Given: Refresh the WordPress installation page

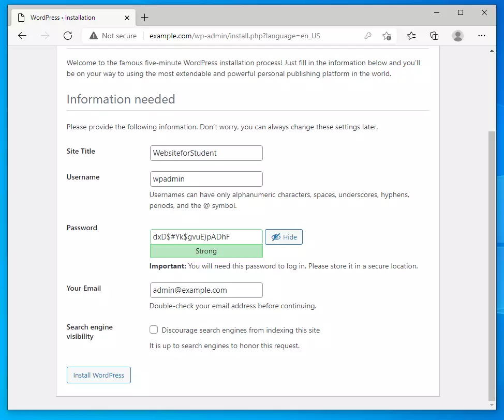Looking at the screenshot, I should [68, 36].
